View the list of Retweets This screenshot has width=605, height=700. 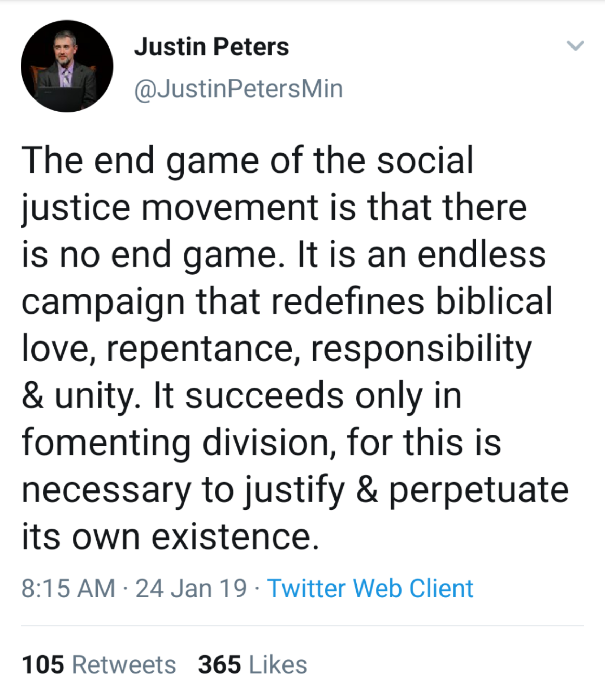click(x=124, y=665)
